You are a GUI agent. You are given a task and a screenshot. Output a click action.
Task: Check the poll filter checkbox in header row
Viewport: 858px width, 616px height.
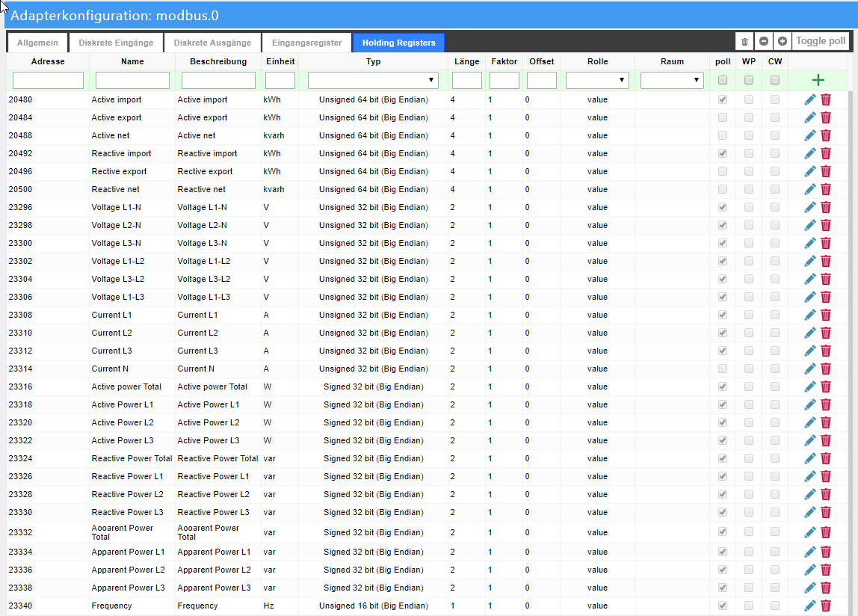point(723,81)
